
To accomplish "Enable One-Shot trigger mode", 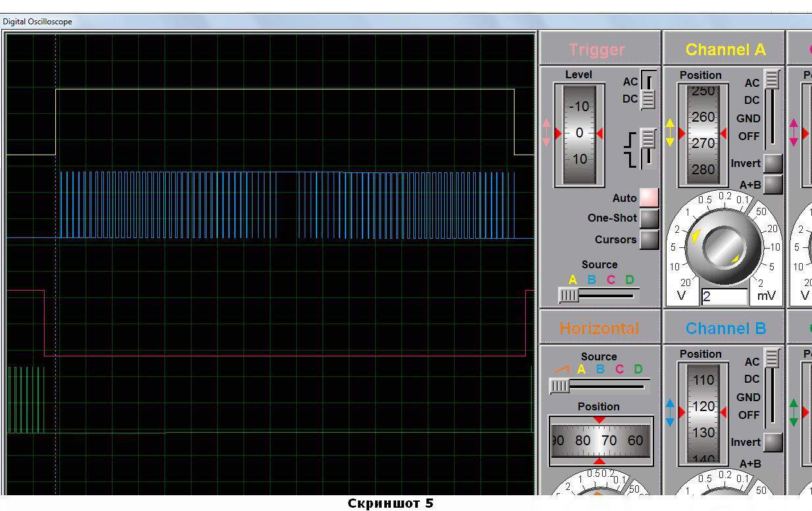I will 649,218.
